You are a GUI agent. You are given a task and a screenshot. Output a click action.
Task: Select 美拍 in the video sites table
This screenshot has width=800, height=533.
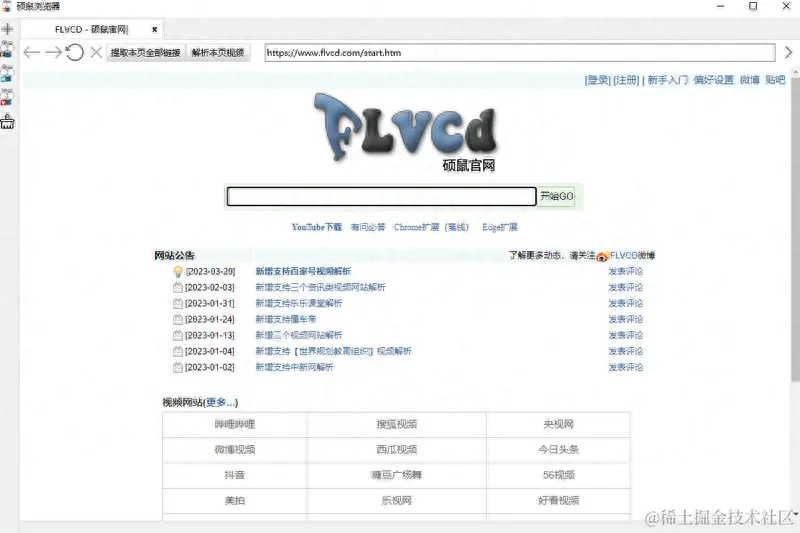(x=235, y=501)
